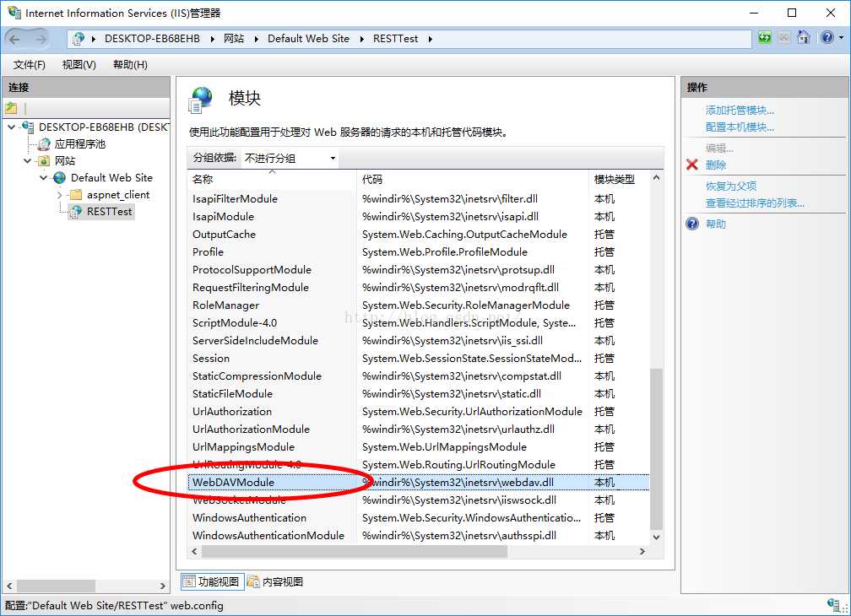Click the 网站 sites folder icon
The width and height of the screenshot is (851, 616).
click(44, 161)
